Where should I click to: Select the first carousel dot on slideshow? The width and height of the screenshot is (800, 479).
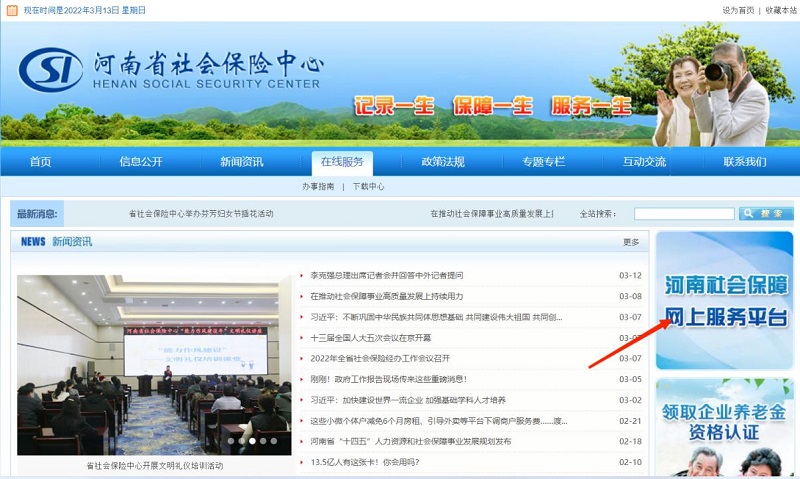click(229, 440)
